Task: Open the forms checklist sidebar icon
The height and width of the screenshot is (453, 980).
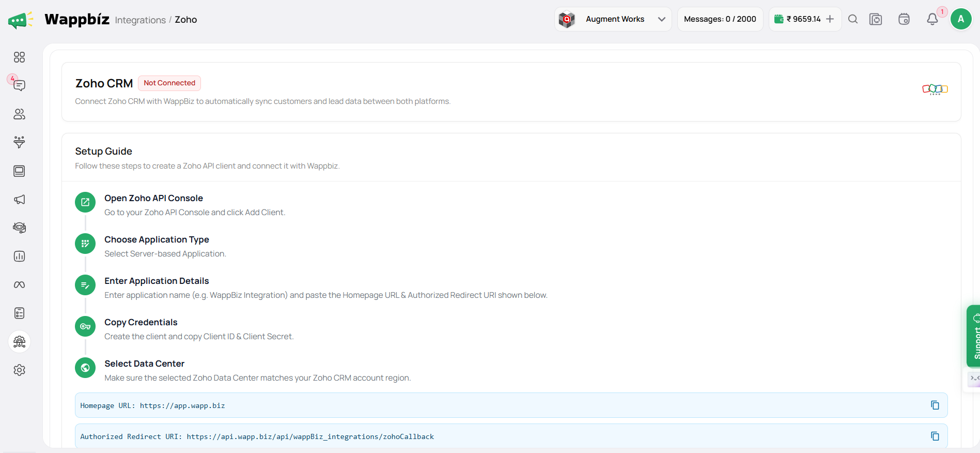Action: point(19,313)
